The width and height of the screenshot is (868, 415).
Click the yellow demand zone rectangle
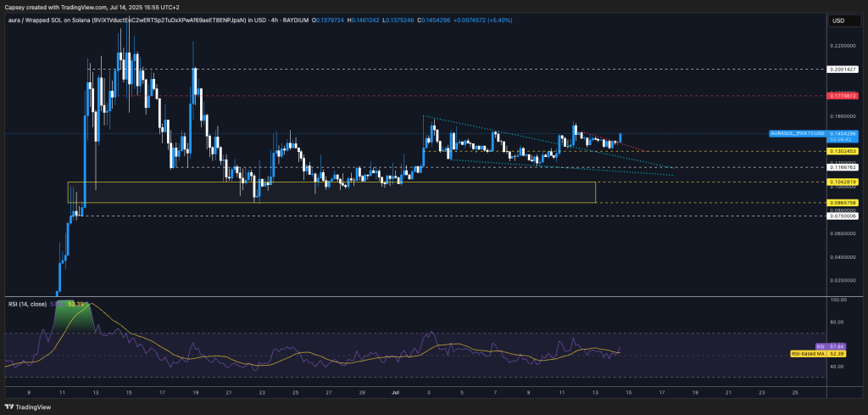(331, 193)
